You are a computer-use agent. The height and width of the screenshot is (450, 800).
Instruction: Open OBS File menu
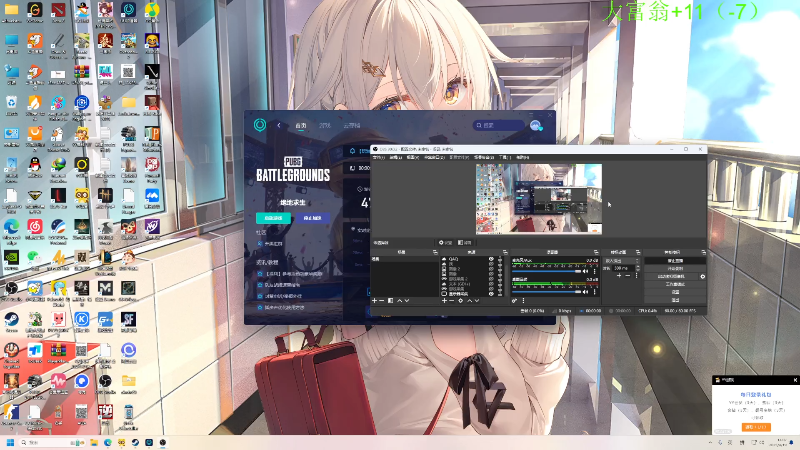(378, 157)
